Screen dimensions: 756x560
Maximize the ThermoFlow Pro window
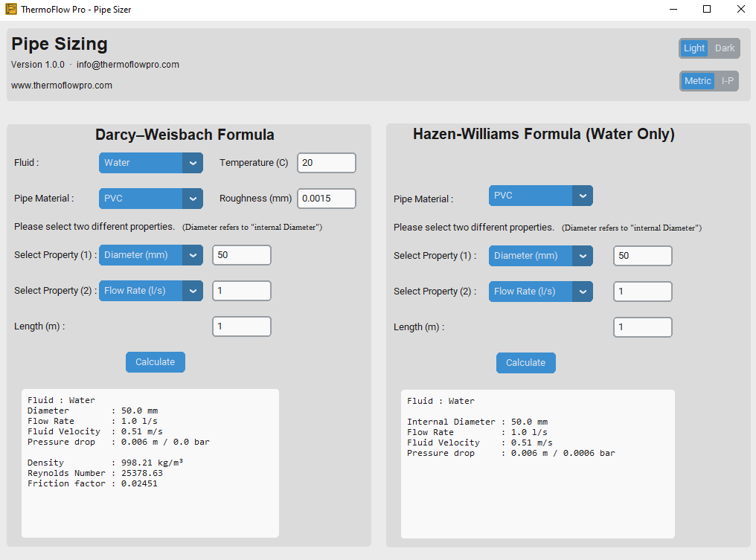tap(707, 10)
